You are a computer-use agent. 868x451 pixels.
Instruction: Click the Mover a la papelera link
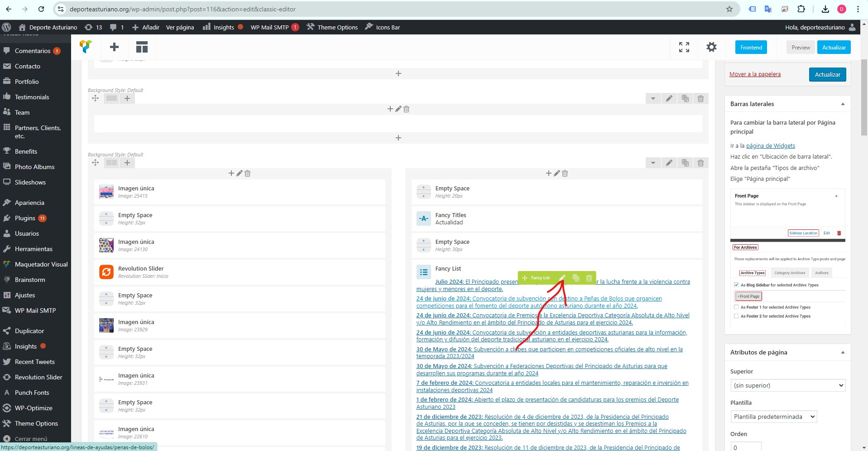755,74
